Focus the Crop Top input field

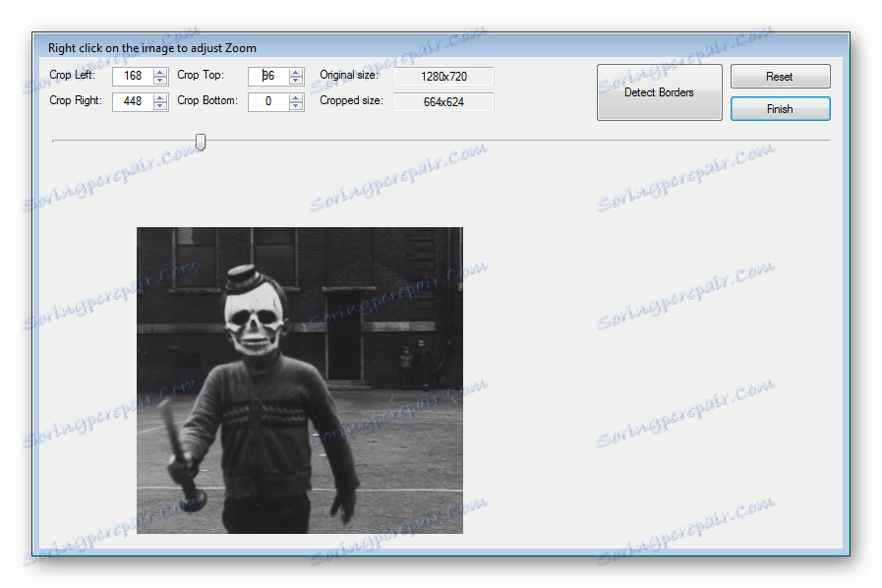tap(268, 76)
